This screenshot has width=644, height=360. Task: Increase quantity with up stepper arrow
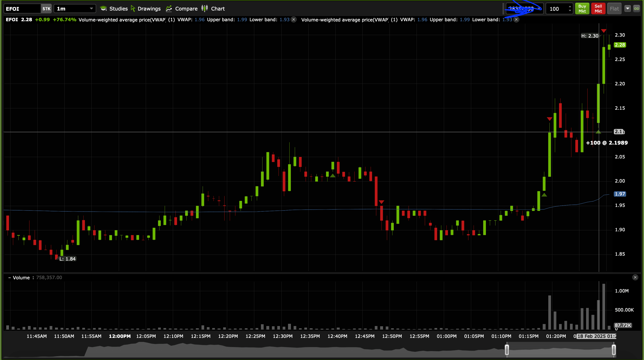(x=570, y=7)
